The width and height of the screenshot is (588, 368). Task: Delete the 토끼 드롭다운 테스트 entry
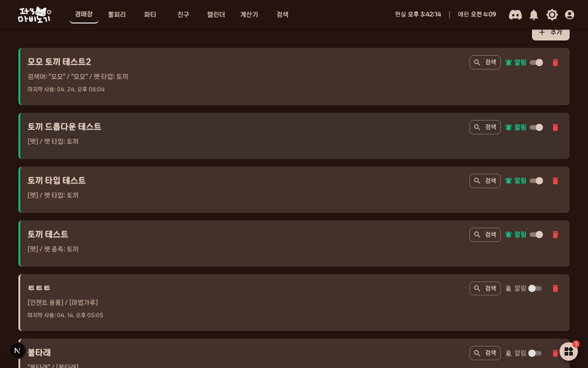click(555, 127)
